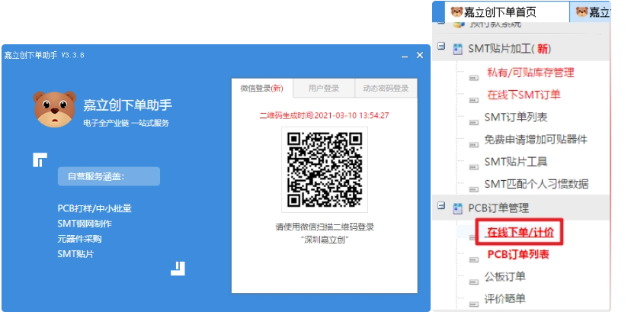Click the PCB订单管理 folder icon
The height and width of the screenshot is (319, 644).
(457, 209)
